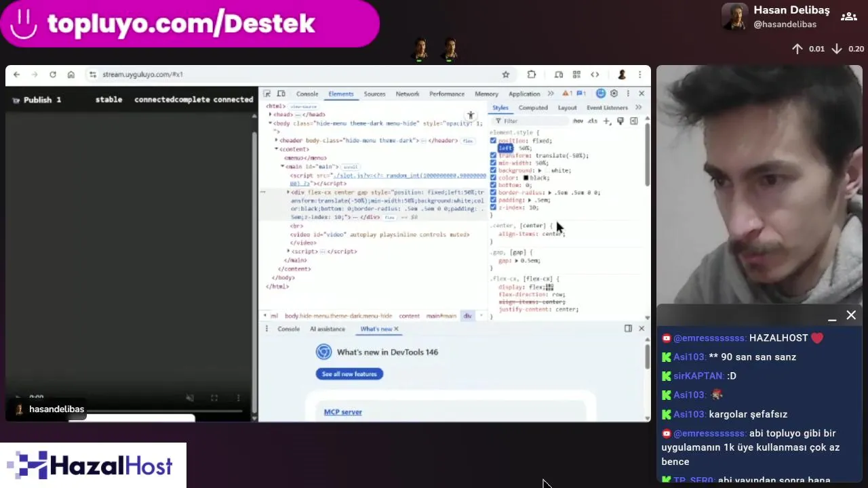Uncheck the transform: translate property
The width and height of the screenshot is (868, 488).
click(493, 156)
